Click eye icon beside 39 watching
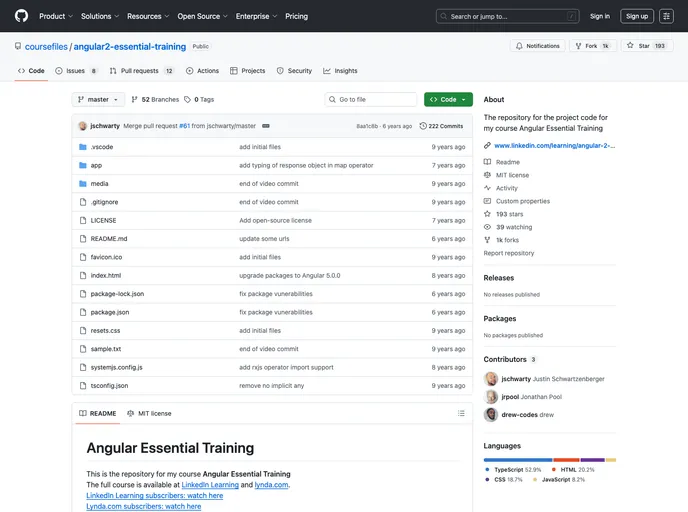688x512 pixels. [487, 227]
